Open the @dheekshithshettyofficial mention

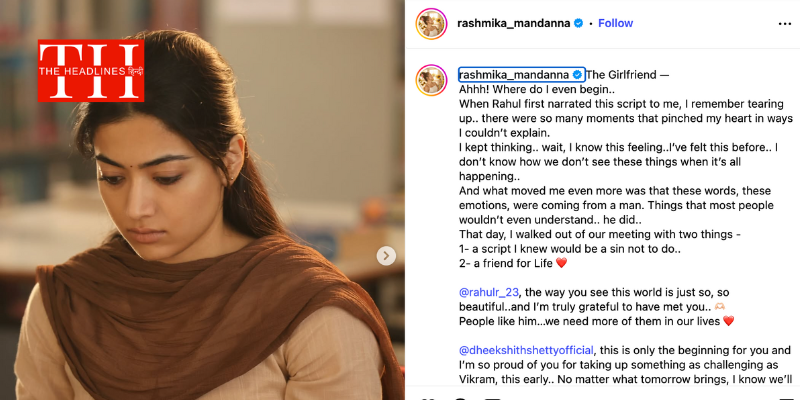point(526,350)
